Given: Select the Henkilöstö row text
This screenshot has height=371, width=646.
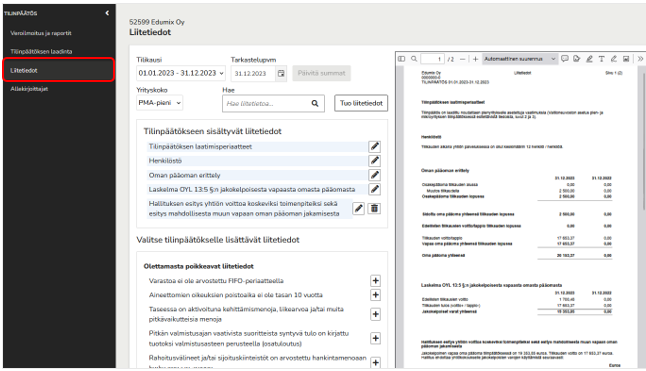Looking at the screenshot, I should click(165, 161).
